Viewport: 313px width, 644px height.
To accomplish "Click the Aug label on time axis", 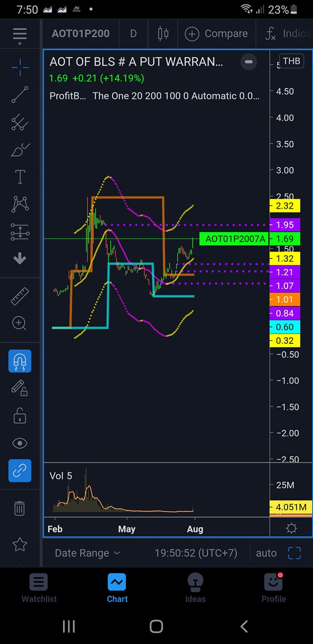I will click(195, 529).
